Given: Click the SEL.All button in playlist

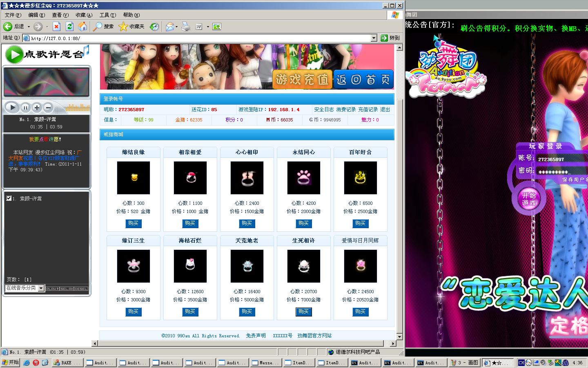Looking at the screenshot, I should tap(67, 289).
